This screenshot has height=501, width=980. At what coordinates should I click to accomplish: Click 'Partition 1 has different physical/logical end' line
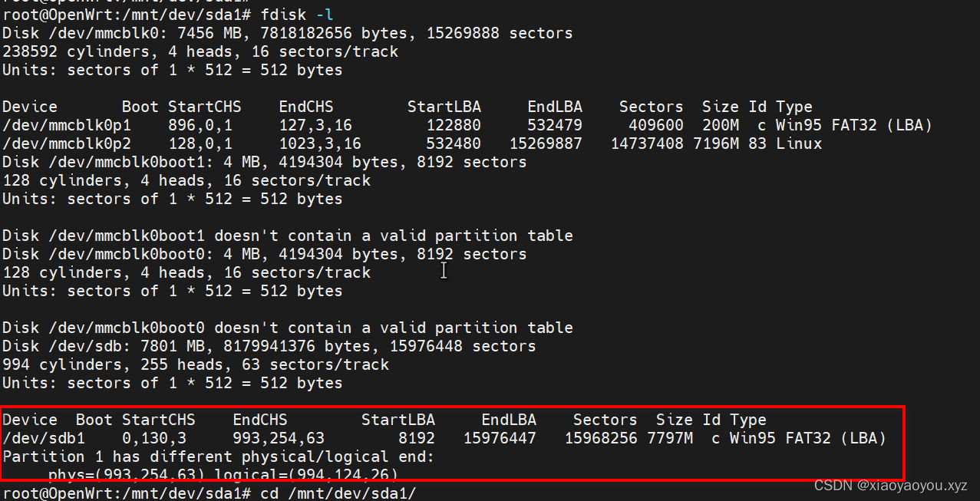219,457
